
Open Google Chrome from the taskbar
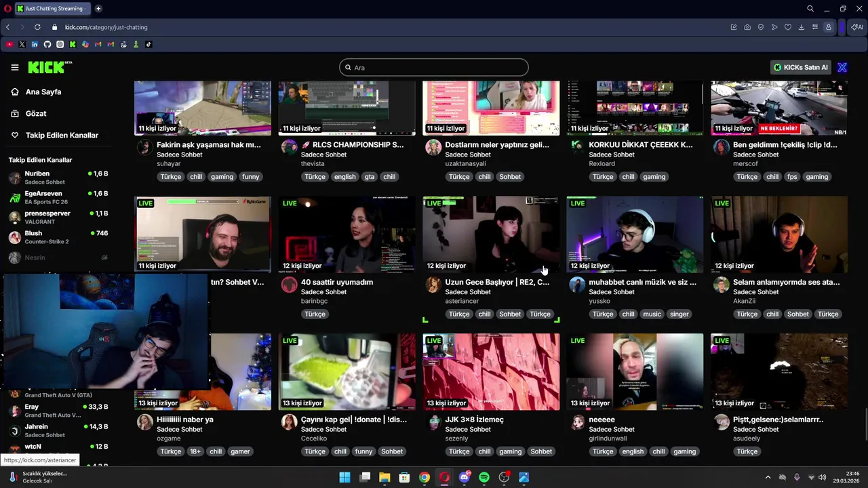click(x=425, y=477)
